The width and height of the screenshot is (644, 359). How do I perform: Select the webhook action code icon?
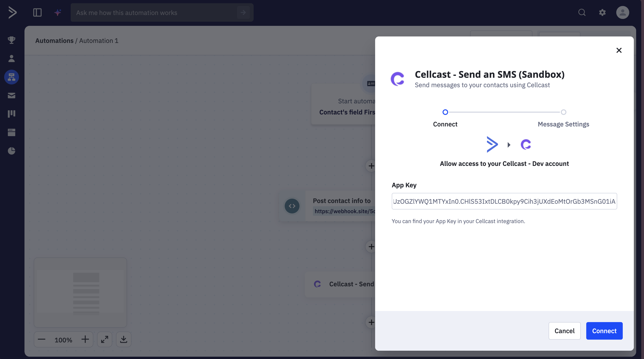click(x=292, y=206)
